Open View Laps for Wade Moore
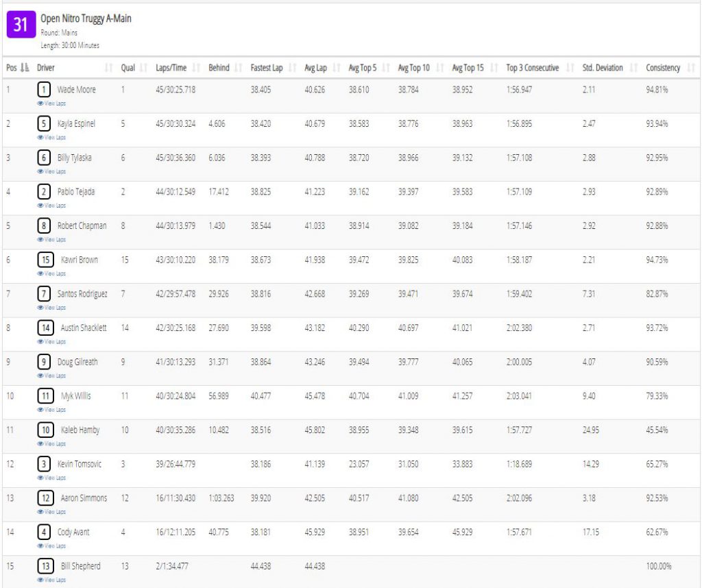The width and height of the screenshot is (702, 588). coord(51,103)
